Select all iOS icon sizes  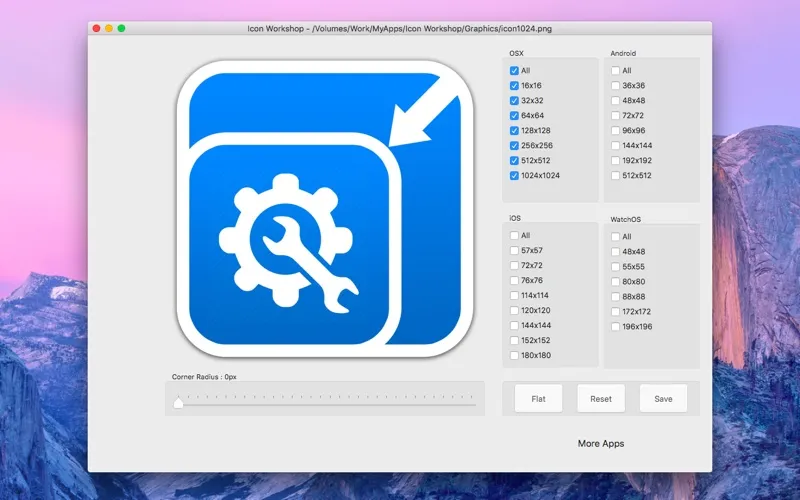pyautogui.click(x=514, y=236)
